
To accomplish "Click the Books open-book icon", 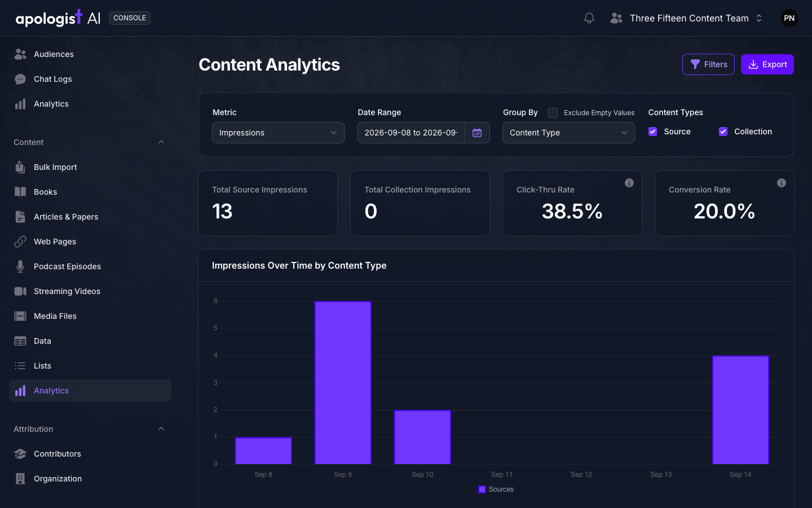I will point(20,192).
